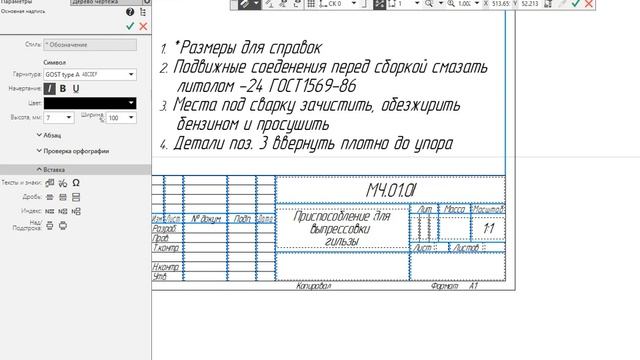Image resolution: width=640 pixels, height=360 pixels.
Task: Expand the Абзац section
Action: (49, 135)
